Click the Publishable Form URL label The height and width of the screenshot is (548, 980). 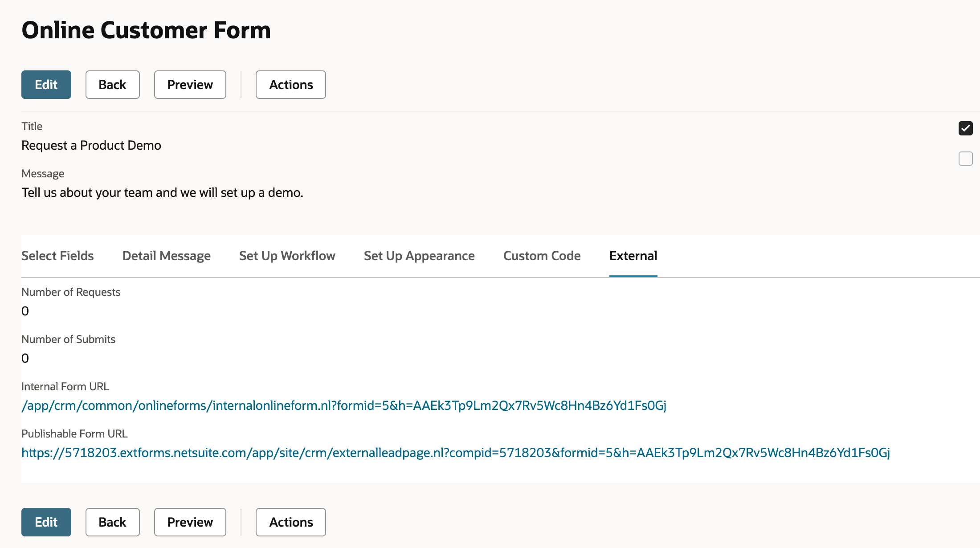[74, 433]
